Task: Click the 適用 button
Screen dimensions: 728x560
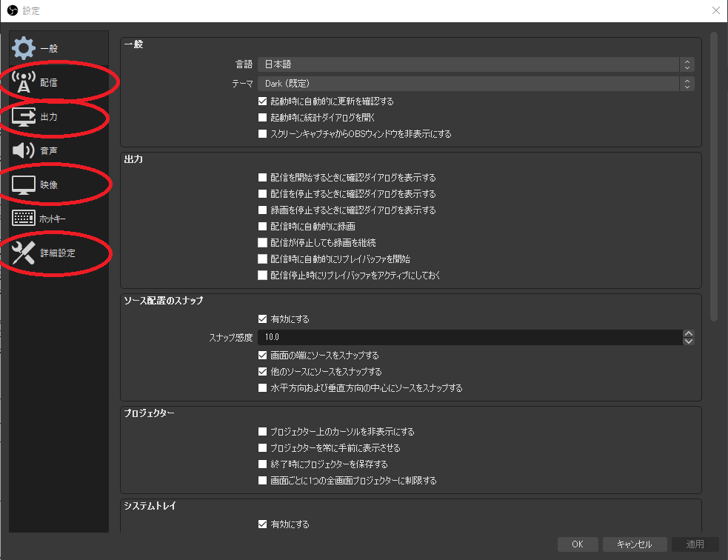Action: (x=695, y=544)
